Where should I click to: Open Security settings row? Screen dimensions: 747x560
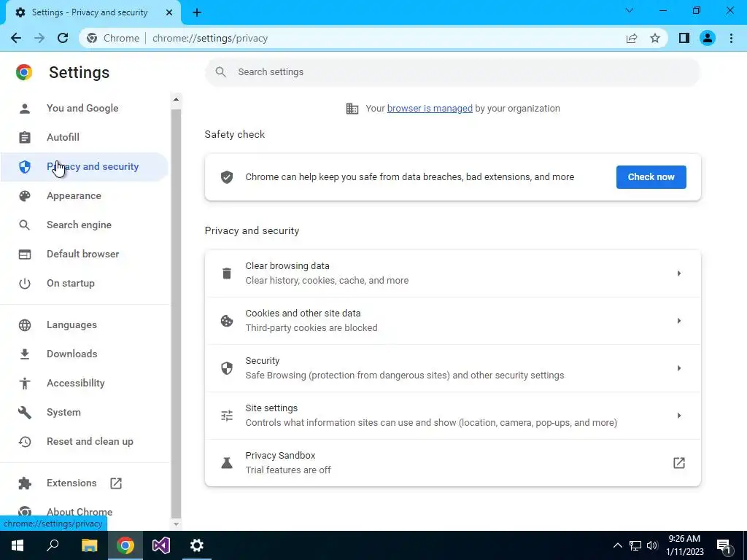coord(452,368)
